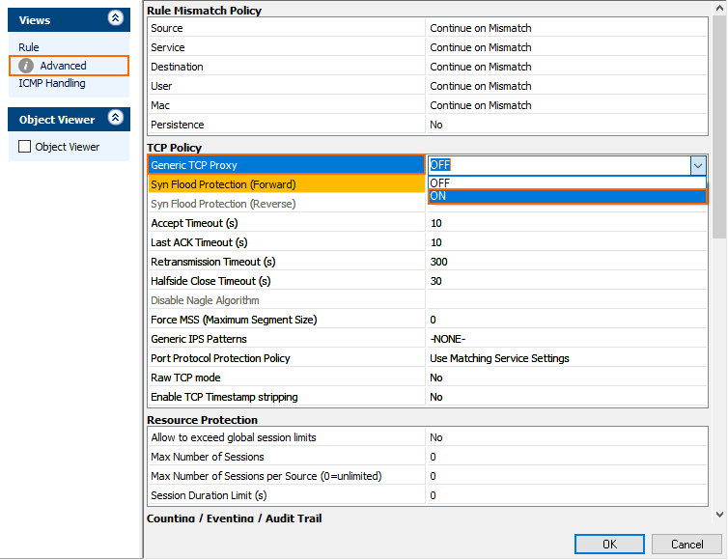Click the Cancel button
Screen dimensions: 728x560
coord(686,545)
